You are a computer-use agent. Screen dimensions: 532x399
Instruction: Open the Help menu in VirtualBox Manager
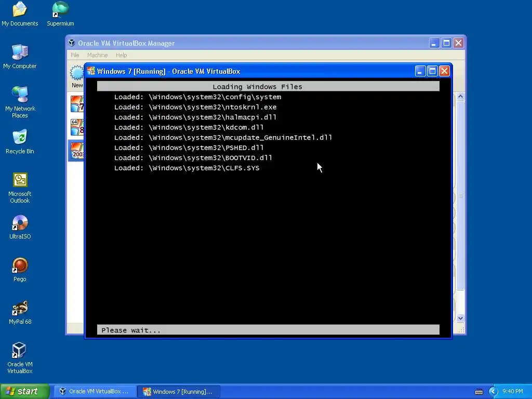(x=121, y=55)
